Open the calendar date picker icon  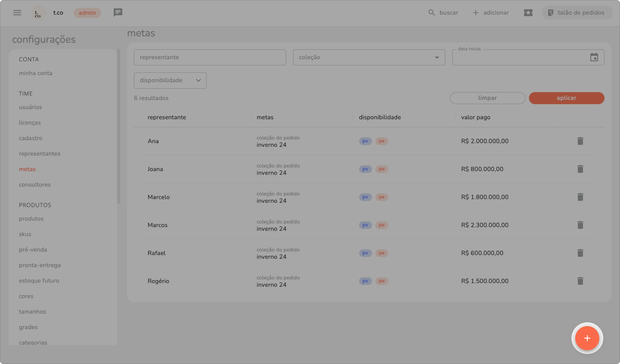(594, 57)
